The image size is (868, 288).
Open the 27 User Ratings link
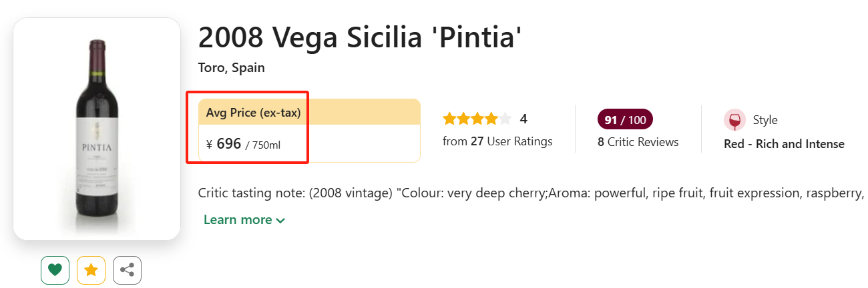(497, 141)
